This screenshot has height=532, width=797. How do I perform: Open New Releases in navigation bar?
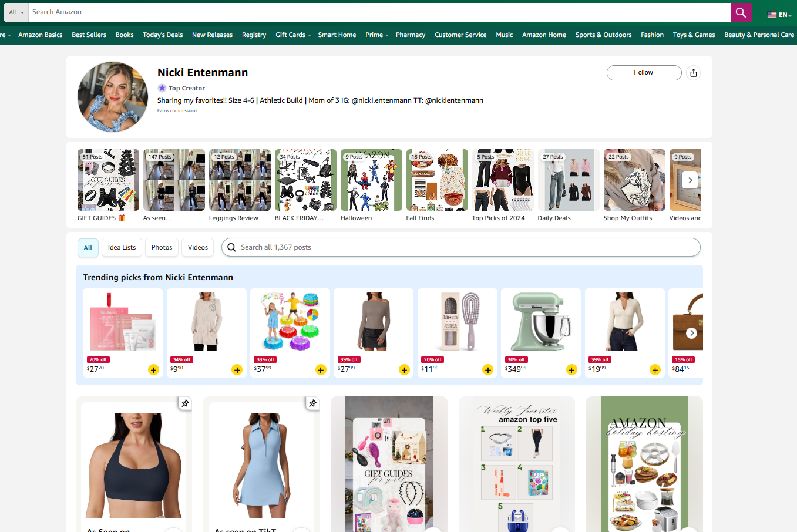[212, 35]
